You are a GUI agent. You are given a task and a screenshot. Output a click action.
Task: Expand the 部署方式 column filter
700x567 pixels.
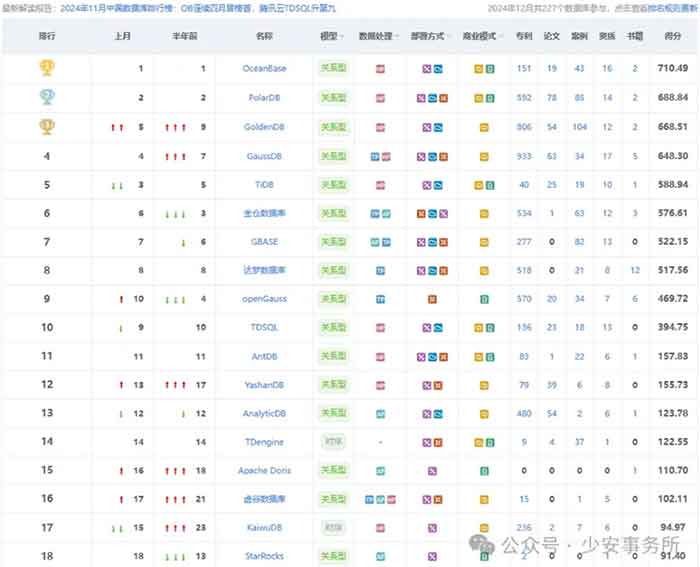(x=432, y=36)
